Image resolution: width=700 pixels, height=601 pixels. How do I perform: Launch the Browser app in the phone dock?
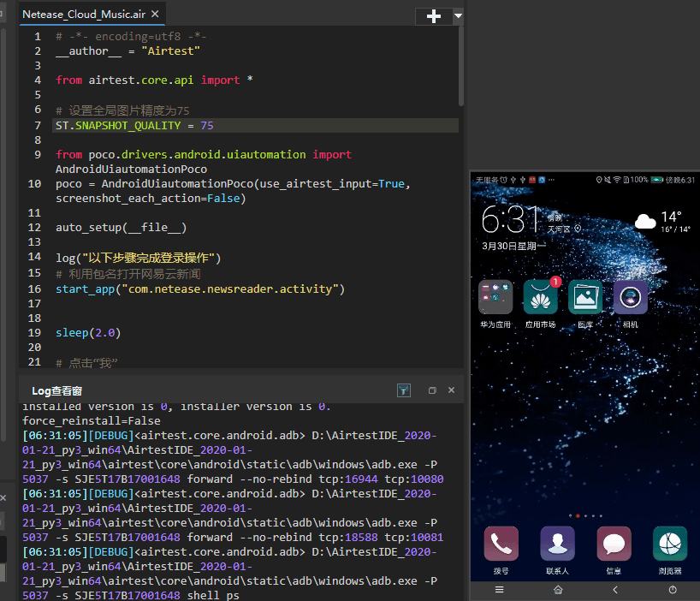click(670, 544)
